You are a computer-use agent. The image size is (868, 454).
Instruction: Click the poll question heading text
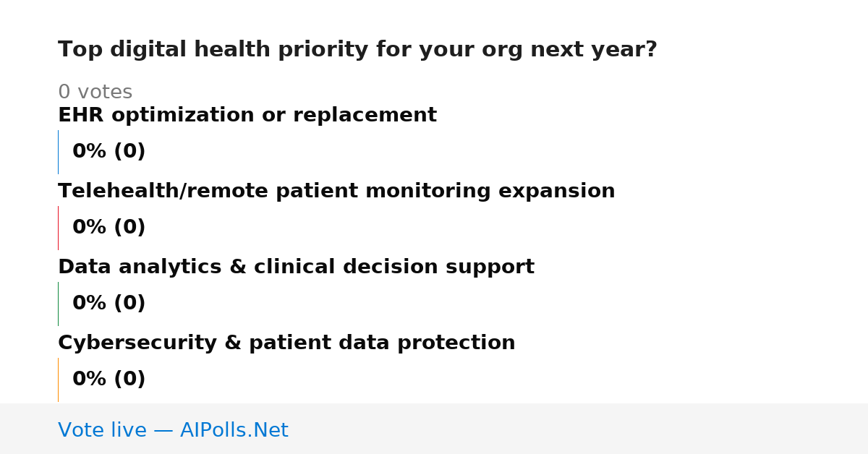coord(357,50)
